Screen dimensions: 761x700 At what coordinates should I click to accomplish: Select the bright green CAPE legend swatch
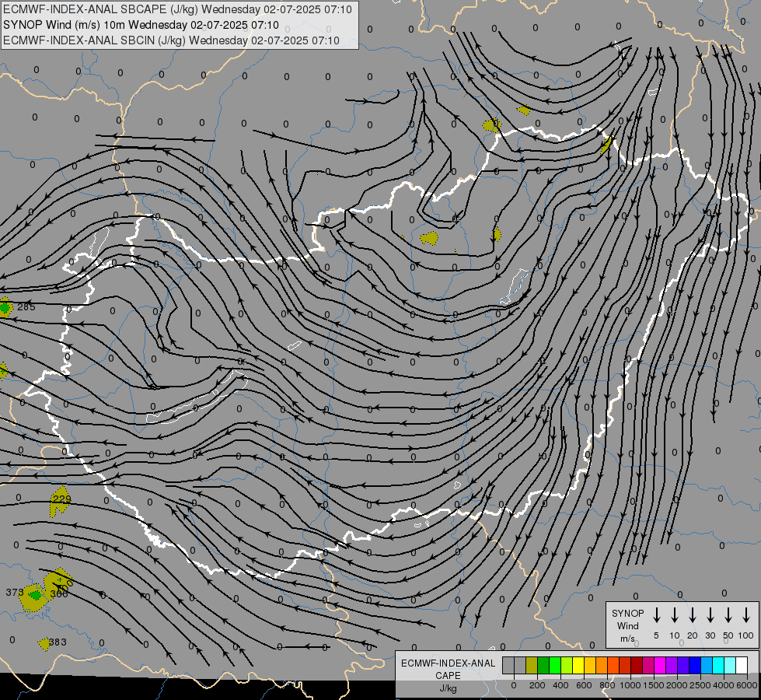click(555, 665)
